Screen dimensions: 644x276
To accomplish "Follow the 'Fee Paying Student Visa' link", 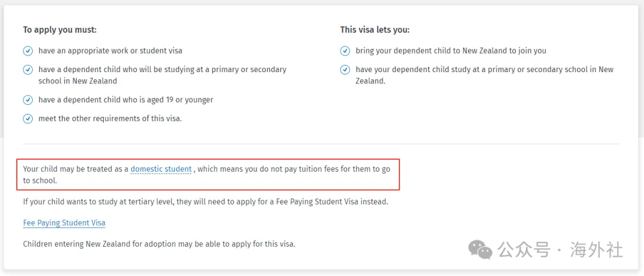I will (64, 223).
